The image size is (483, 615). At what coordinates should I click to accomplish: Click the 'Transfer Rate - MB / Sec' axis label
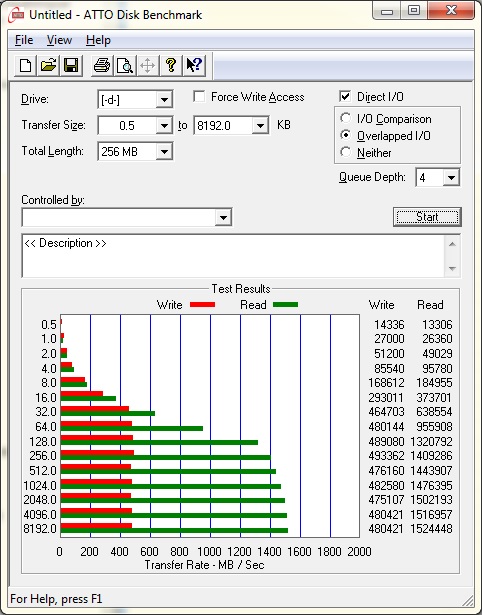204,565
